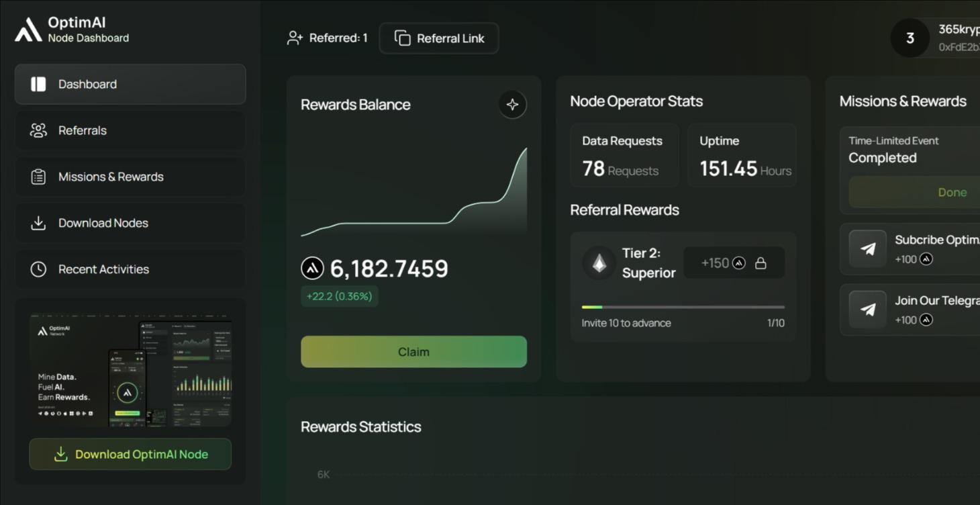Click the OptimAI logo icon
This screenshot has width=980, height=505.
[28, 30]
